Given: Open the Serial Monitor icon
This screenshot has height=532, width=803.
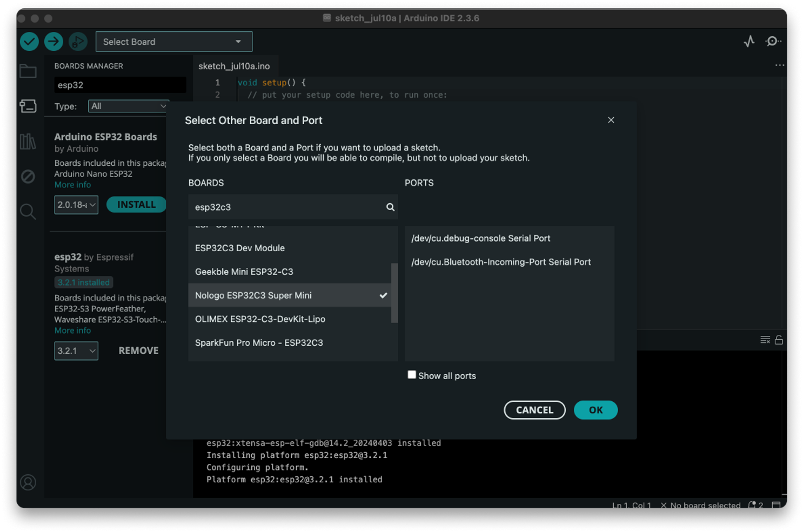Looking at the screenshot, I should (x=773, y=41).
